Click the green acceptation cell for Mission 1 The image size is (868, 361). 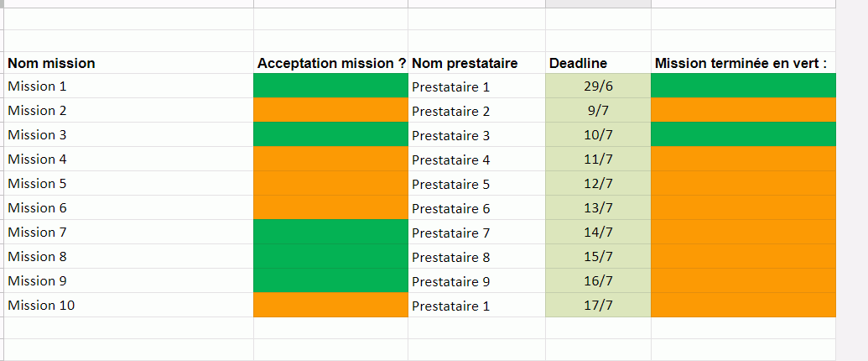point(330,86)
